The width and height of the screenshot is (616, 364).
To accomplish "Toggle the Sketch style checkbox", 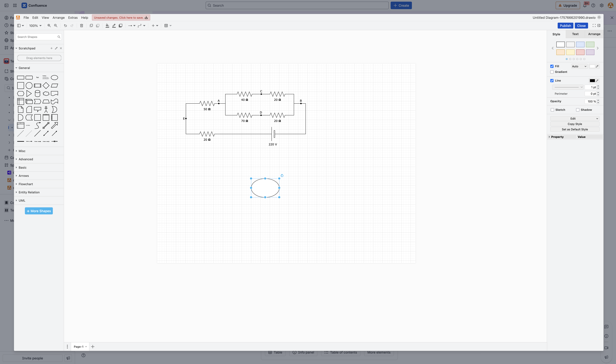I will tap(552, 110).
